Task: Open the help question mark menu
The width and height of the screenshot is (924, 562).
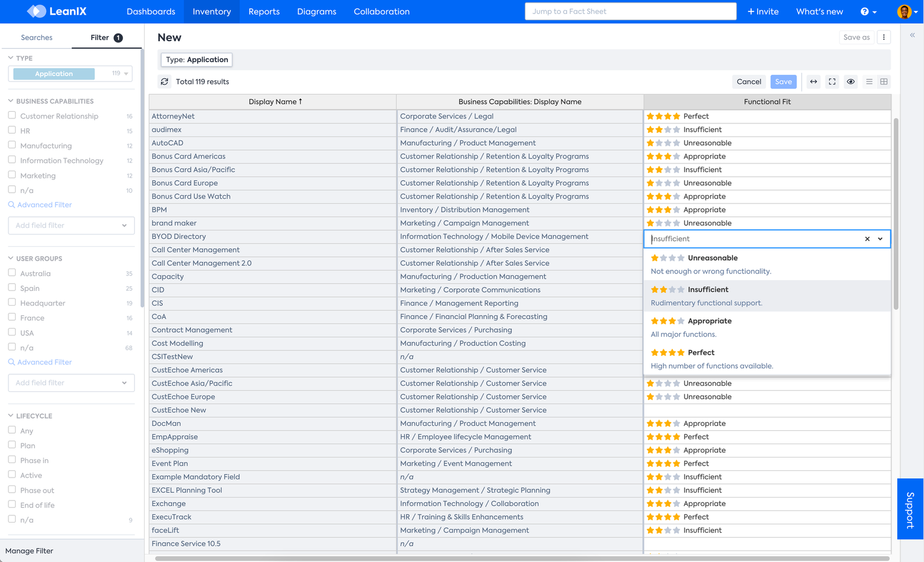Action: tap(868, 12)
